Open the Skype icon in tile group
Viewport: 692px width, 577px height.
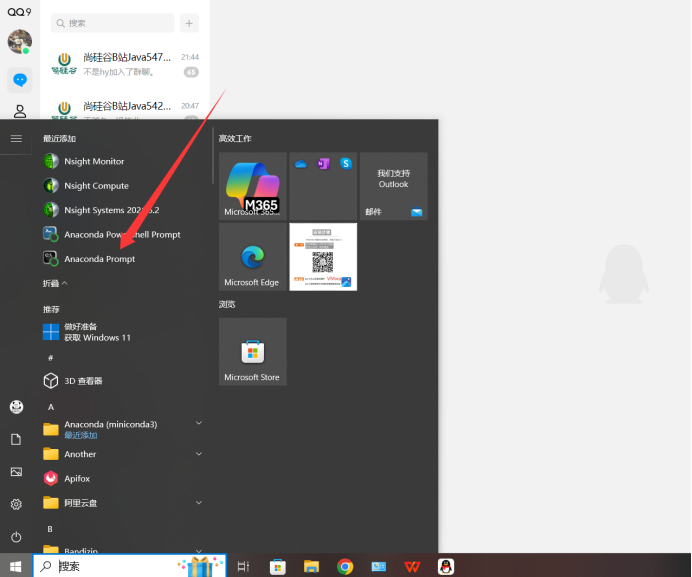pyautogui.click(x=346, y=164)
